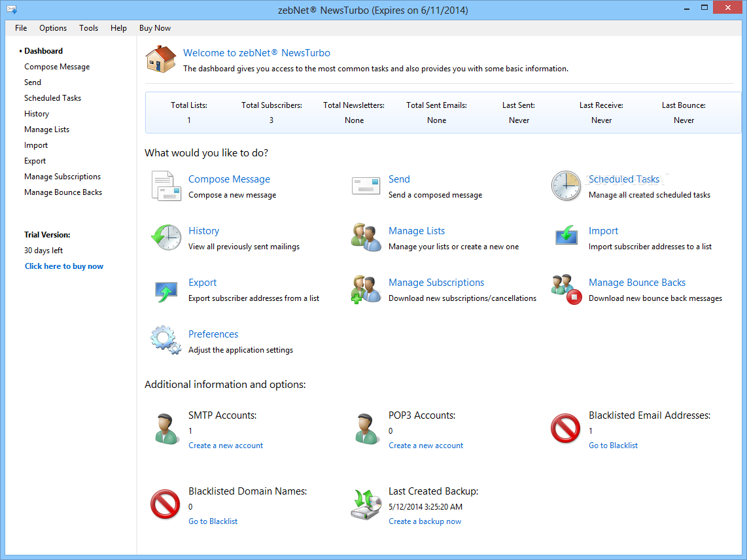Viewport: 747px width, 560px height.
Task: Open the Help menu
Action: pos(118,28)
